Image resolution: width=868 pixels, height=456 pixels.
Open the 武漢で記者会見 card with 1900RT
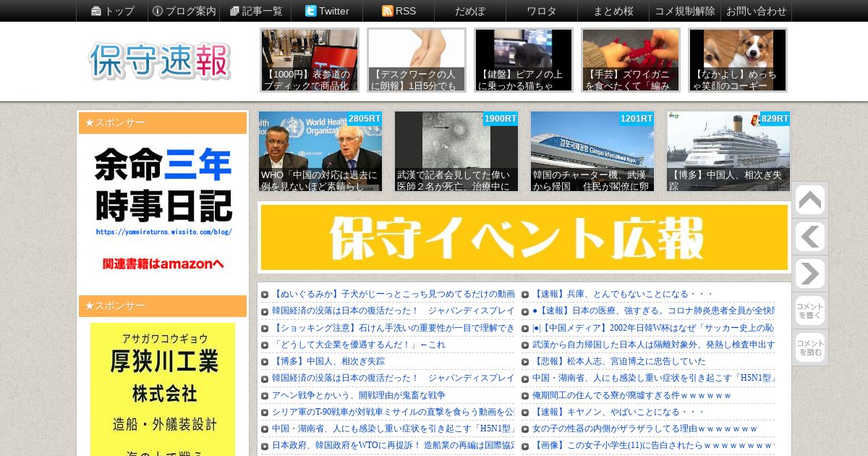456,151
